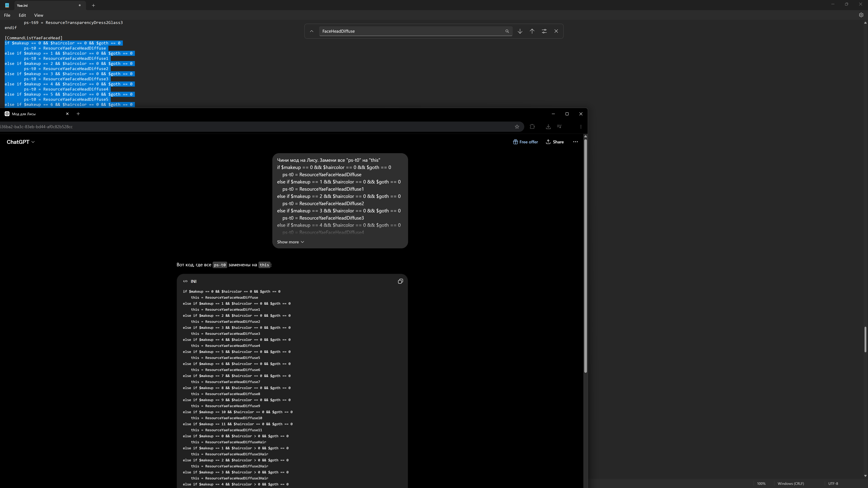
Task: Click the Share button in ChatGPT
Action: point(555,142)
